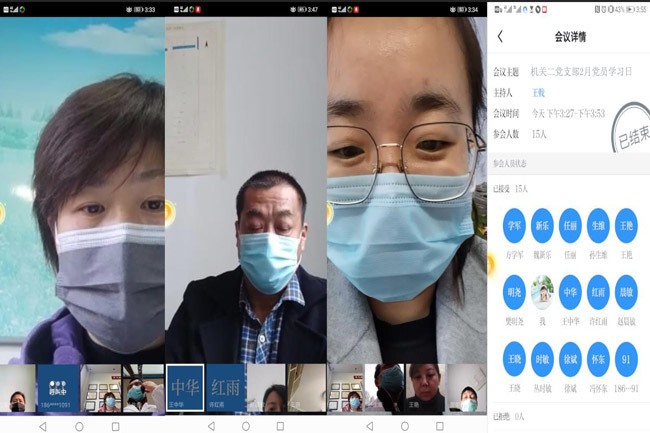Select the 中华 avatar in participant list
The image size is (650, 433).
click(x=570, y=293)
